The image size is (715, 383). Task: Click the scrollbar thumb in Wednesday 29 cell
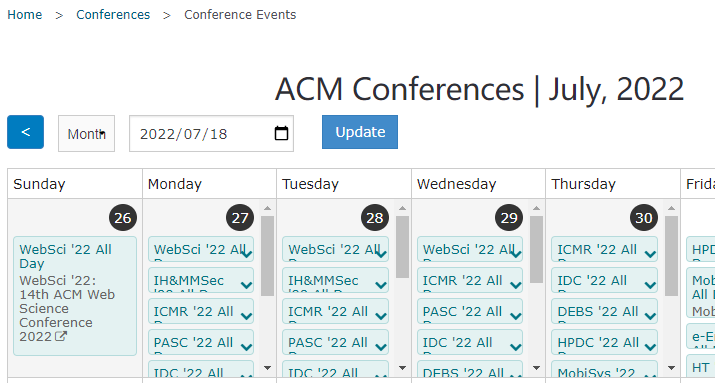pos(537,249)
